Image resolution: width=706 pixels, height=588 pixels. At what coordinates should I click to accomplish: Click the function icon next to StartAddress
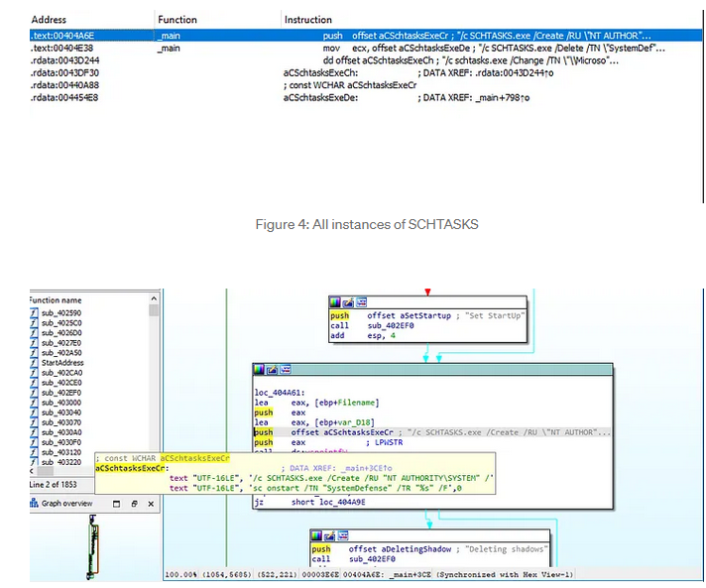pyautogui.click(x=35, y=363)
